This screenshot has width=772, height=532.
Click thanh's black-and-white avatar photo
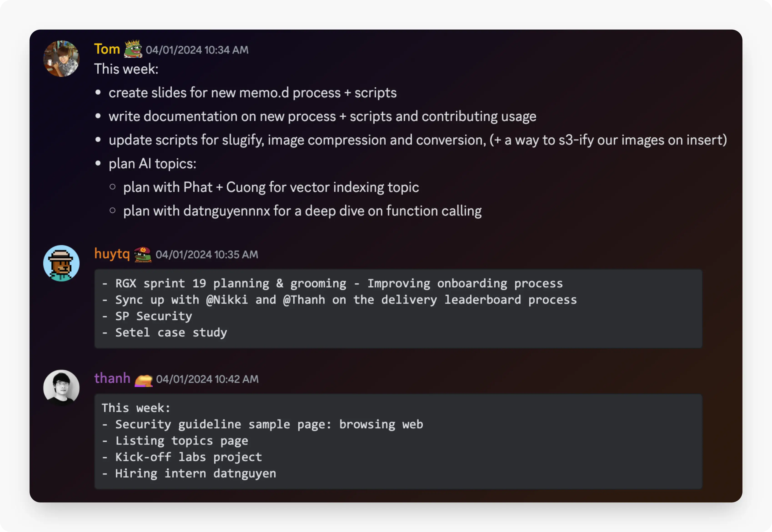61,388
